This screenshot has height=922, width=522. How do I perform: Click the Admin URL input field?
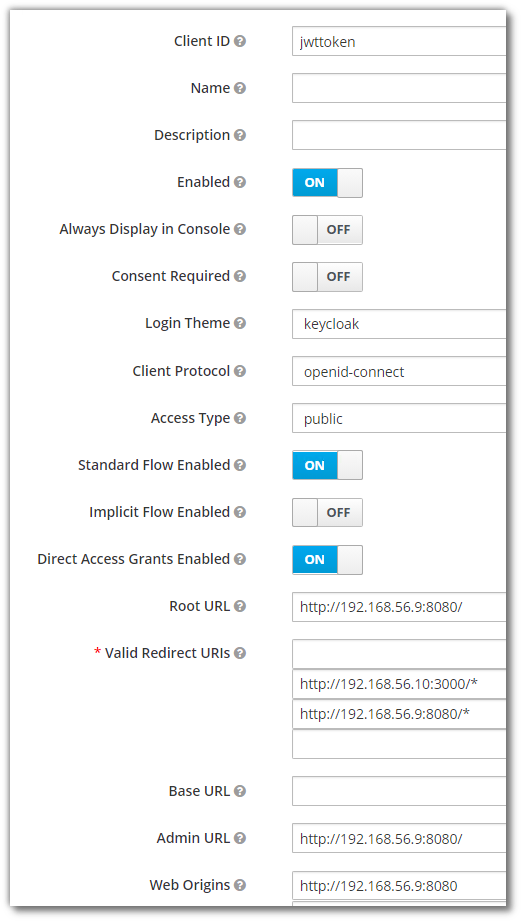[x=399, y=839]
